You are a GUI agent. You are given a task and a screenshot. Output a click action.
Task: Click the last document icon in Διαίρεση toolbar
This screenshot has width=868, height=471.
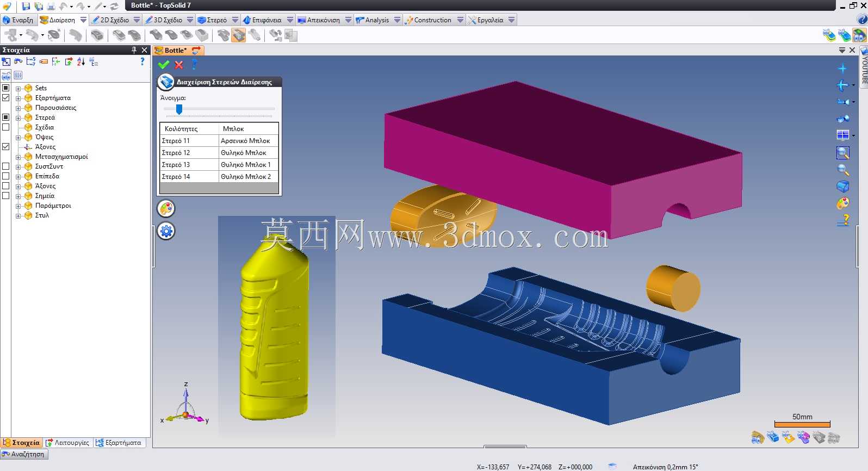(291, 35)
